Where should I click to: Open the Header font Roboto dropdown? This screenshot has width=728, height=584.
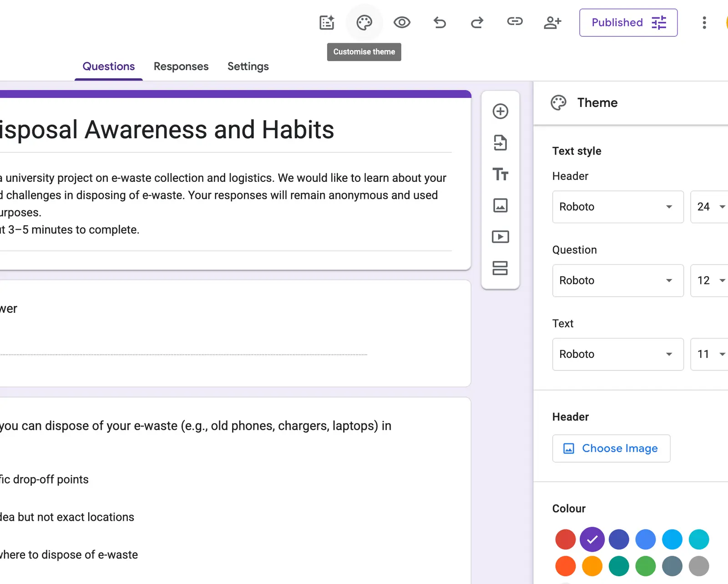point(618,207)
